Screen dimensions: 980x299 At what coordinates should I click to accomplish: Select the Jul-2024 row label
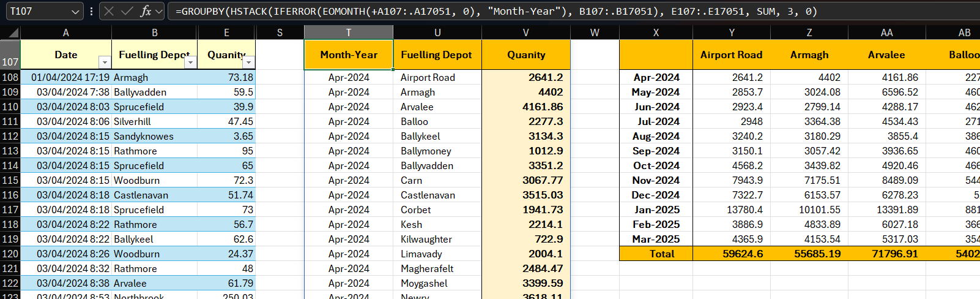point(656,121)
